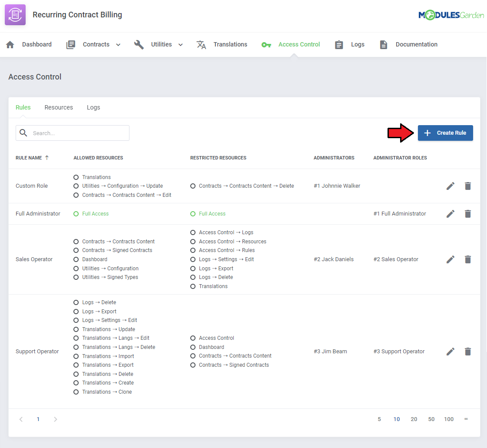Click the Create Rule button
Viewport: 487px width, 448px height.
[x=445, y=133]
